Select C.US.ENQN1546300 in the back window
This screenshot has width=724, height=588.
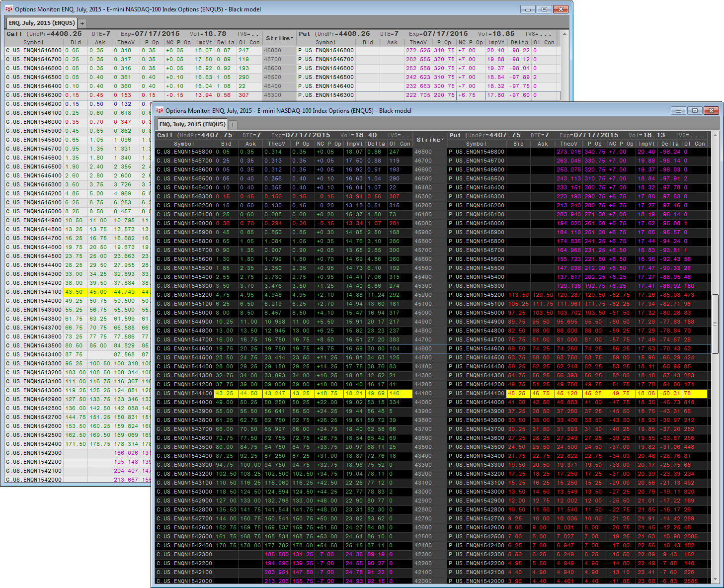(34, 95)
